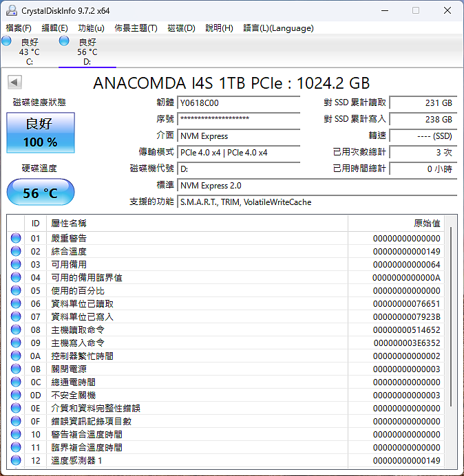The height and width of the screenshot is (476, 464).
Task: Click the disk title ANACOMDA I4S 1TB PCIe
Action: point(231,83)
